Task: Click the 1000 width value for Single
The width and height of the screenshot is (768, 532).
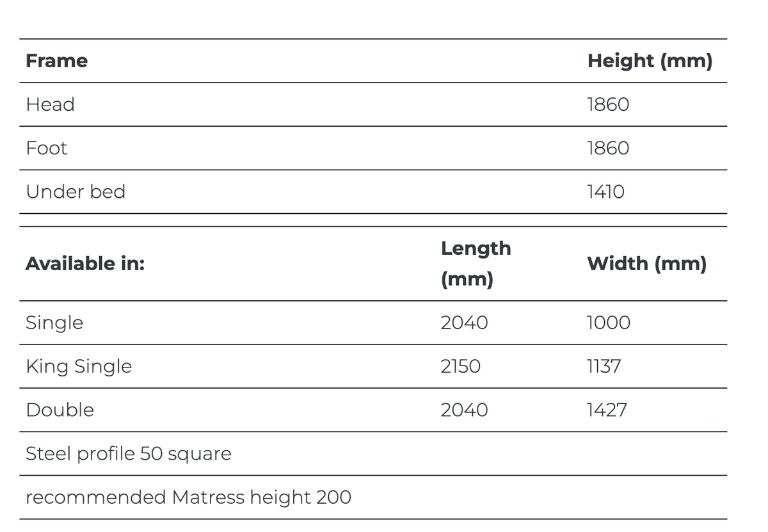Action: 608,323
